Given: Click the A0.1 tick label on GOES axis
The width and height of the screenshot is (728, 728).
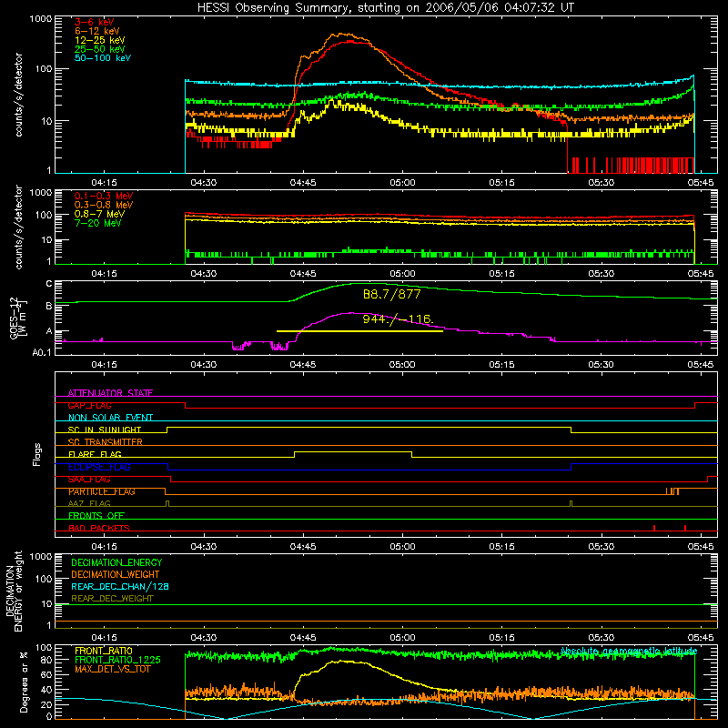Looking at the screenshot, I should [x=42, y=353].
